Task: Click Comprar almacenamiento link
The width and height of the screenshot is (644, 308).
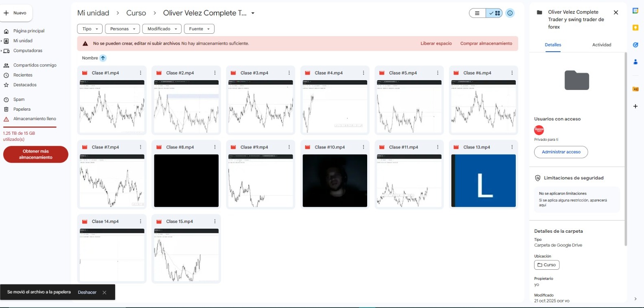Action: tap(486, 44)
